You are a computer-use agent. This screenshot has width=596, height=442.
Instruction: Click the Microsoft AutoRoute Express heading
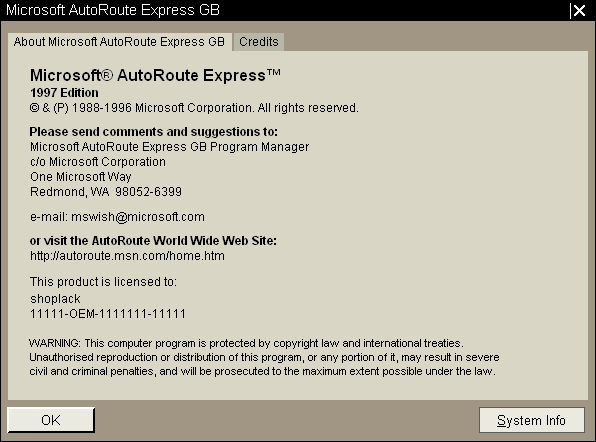pyautogui.click(x=155, y=75)
